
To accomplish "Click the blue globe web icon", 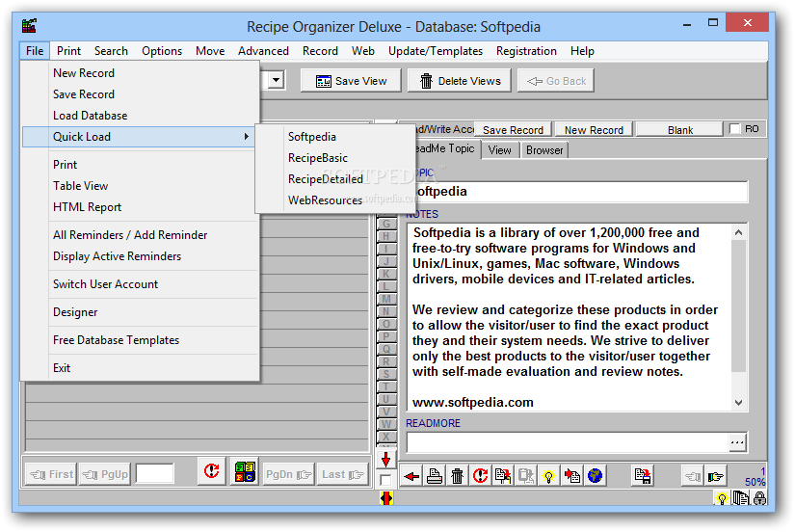I will coord(595,476).
